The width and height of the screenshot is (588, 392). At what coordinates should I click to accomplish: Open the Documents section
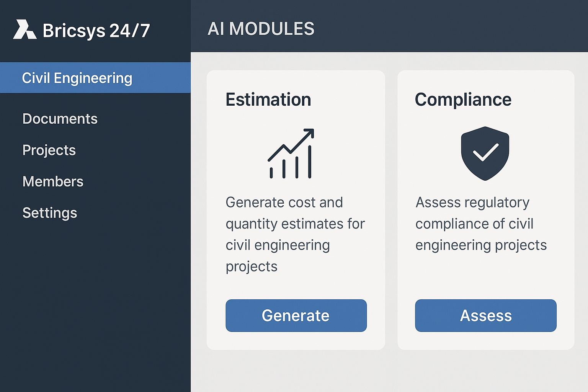pyautogui.click(x=60, y=119)
